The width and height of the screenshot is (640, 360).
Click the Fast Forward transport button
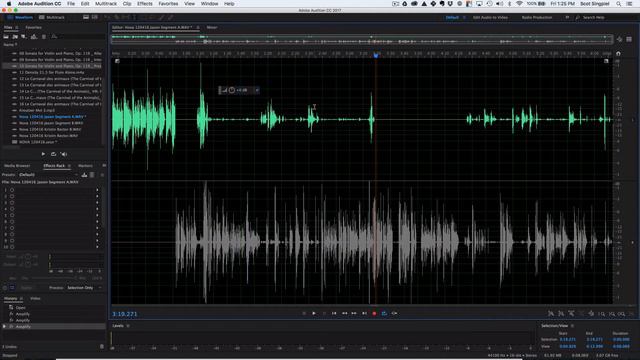[x=354, y=313]
